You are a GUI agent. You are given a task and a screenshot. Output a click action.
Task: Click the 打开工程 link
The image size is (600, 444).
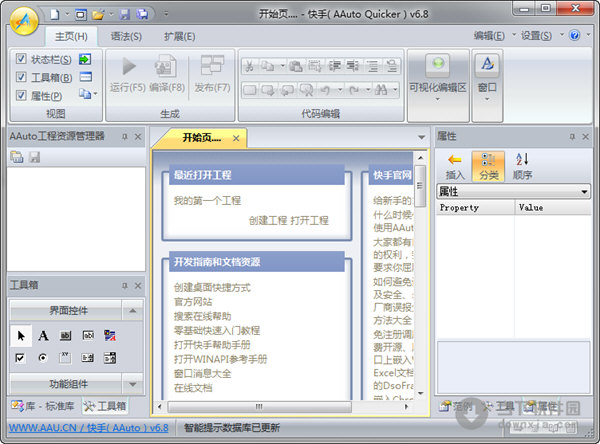(x=309, y=220)
